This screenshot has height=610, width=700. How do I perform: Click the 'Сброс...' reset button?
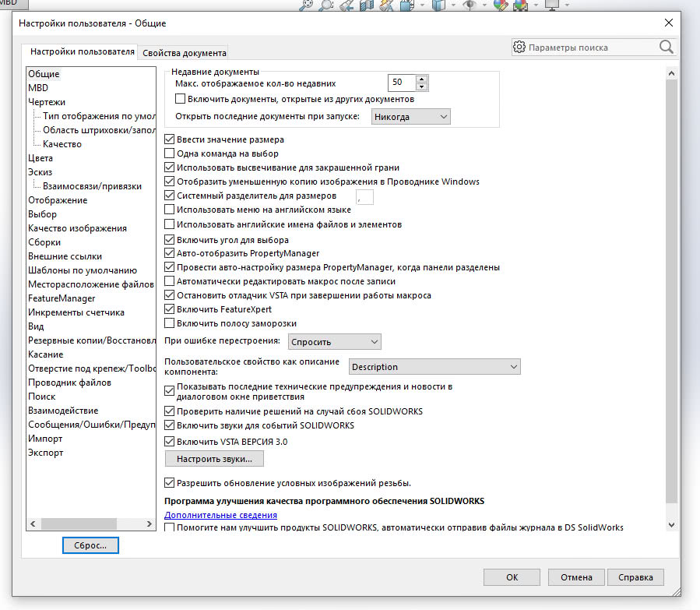(x=90, y=545)
